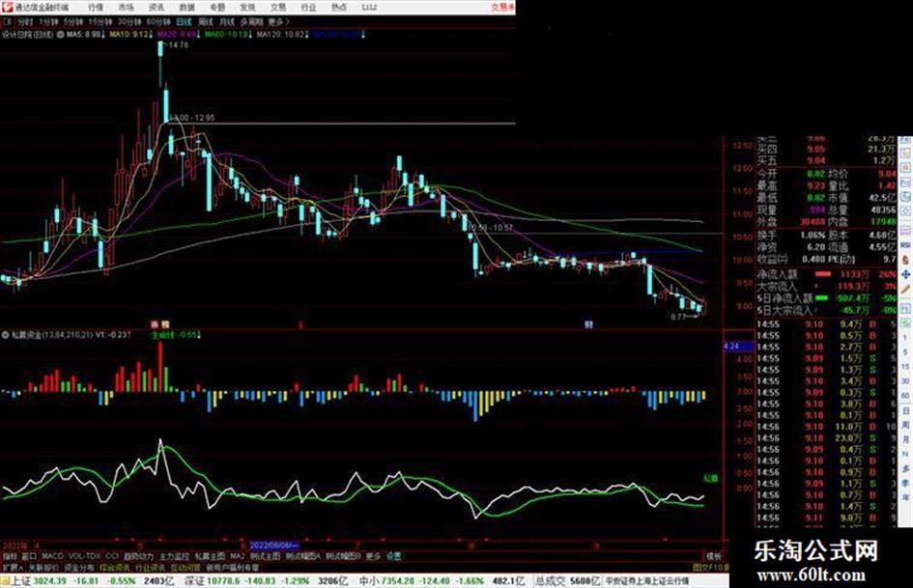The width and height of the screenshot is (913, 588).
Task: Click the arrow after MA5 value
Action: (104, 35)
